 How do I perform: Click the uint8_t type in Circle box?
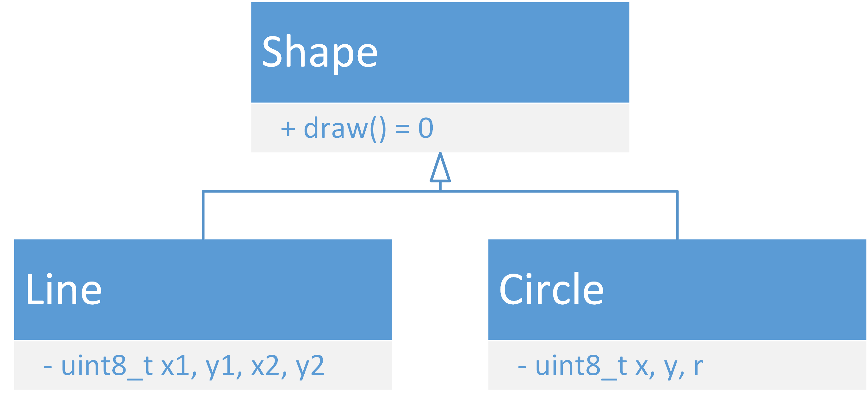click(580, 366)
